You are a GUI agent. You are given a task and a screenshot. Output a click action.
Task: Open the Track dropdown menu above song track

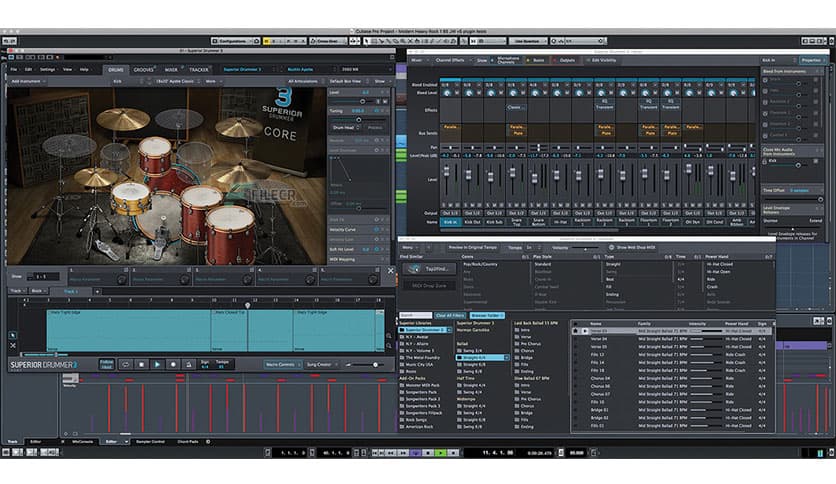[18, 291]
